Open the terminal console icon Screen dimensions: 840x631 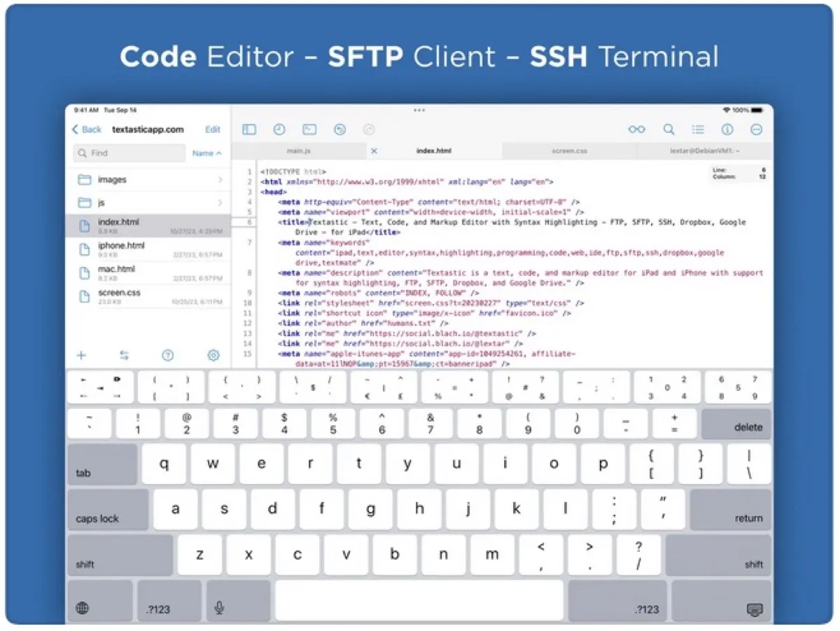click(x=309, y=130)
